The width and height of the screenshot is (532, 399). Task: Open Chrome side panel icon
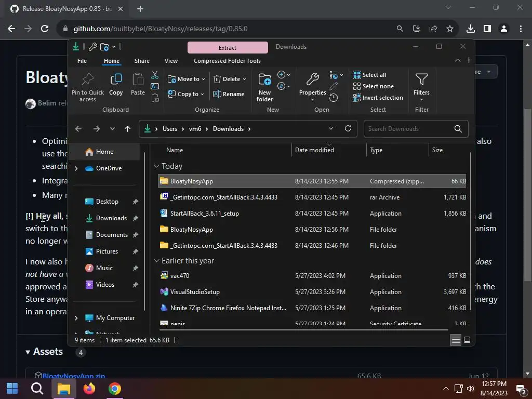[487, 29]
